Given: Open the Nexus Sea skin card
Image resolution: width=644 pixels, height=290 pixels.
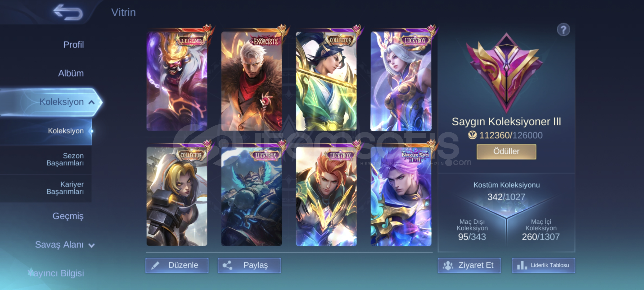Looking at the screenshot, I should pos(401,196).
